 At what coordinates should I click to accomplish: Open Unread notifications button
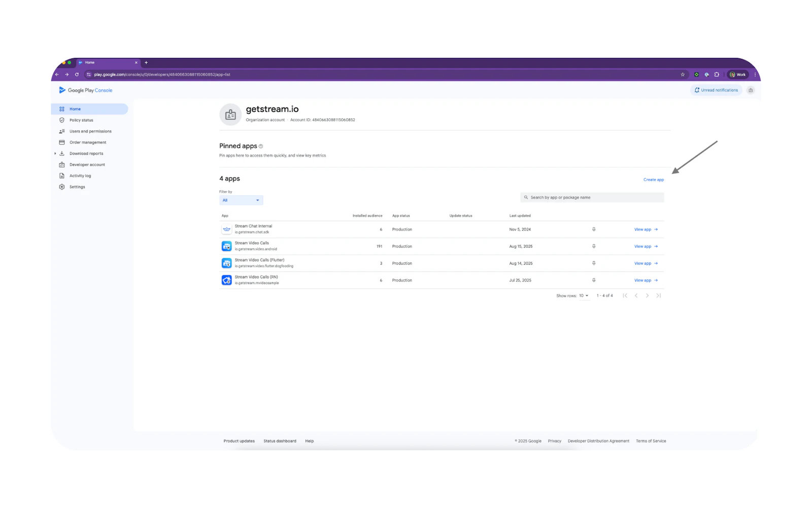pos(716,90)
